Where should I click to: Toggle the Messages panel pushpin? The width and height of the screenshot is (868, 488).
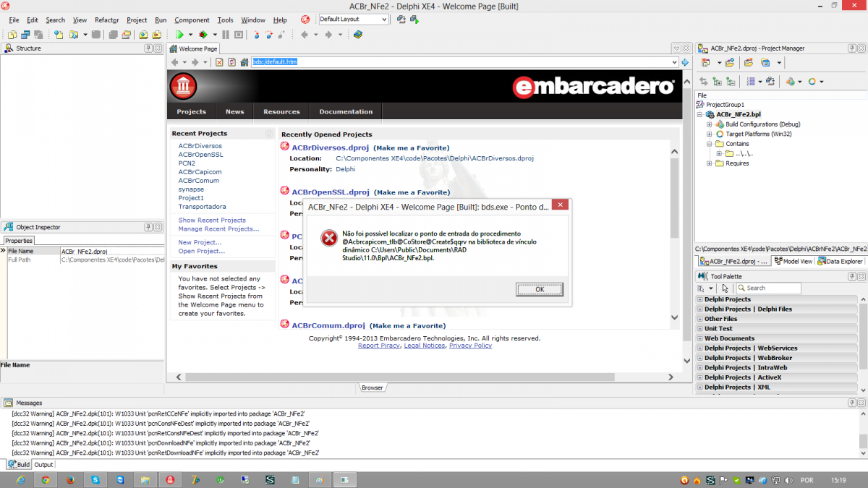[x=851, y=403]
